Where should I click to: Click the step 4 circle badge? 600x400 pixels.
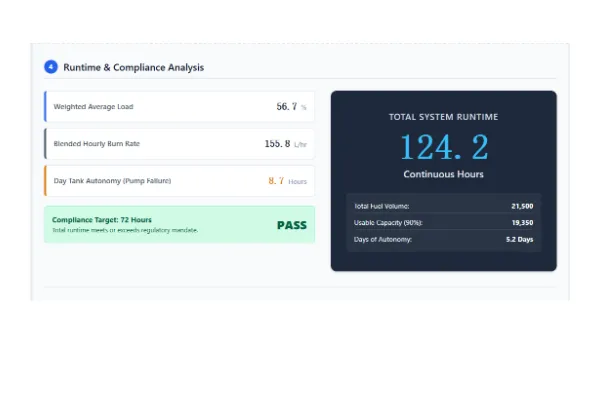pos(51,67)
